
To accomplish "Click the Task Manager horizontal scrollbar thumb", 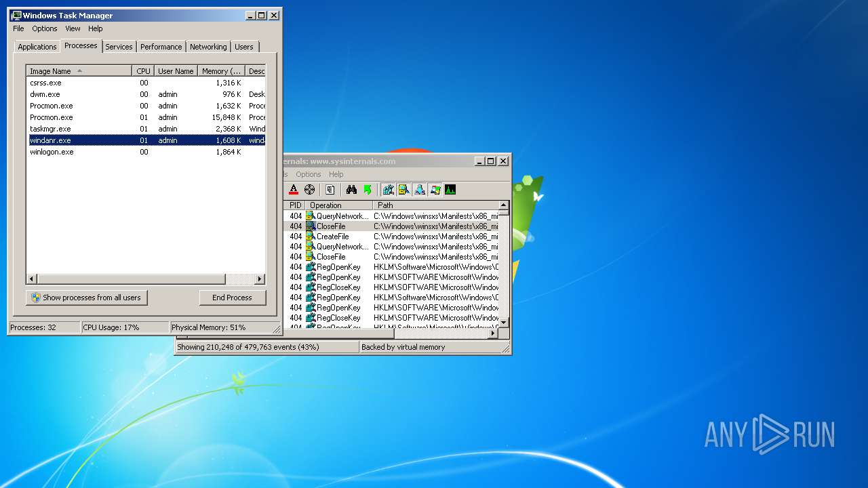I will [131, 279].
